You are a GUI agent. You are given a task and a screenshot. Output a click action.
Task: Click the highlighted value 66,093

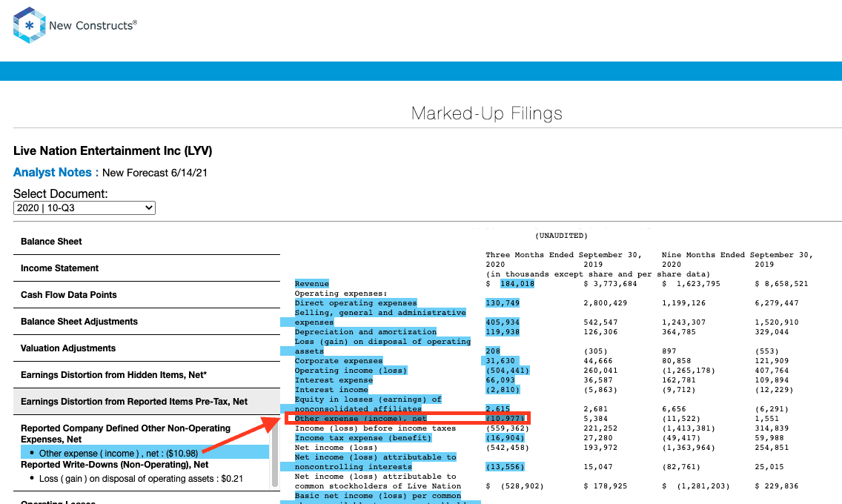click(500, 380)
